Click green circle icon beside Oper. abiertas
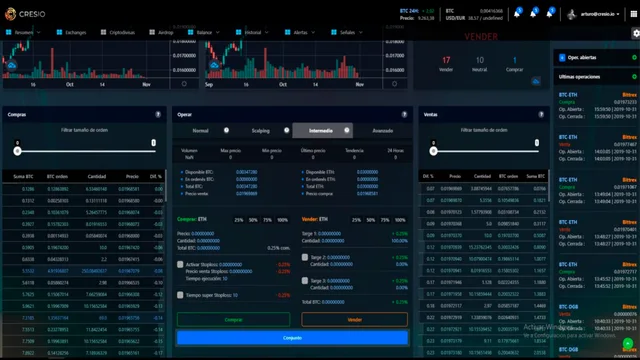Viewport: 640px width, 360px height. coord(634,58)
